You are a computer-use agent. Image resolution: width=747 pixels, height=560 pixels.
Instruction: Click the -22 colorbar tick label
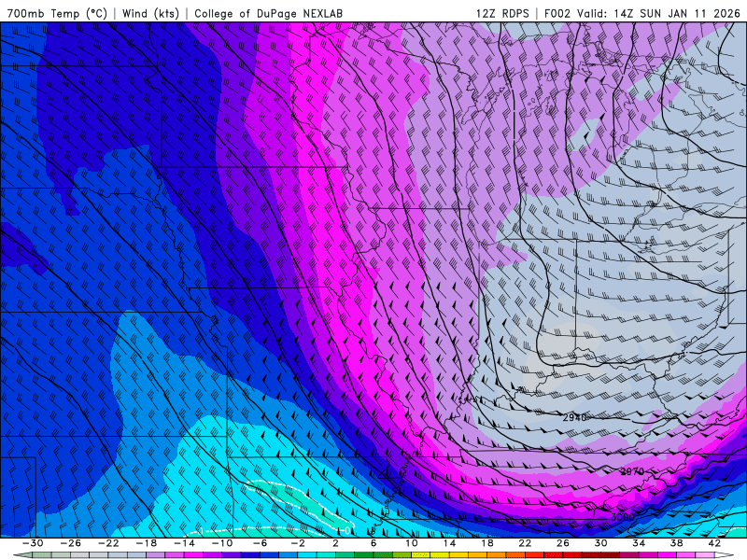[x=108, y=543]
